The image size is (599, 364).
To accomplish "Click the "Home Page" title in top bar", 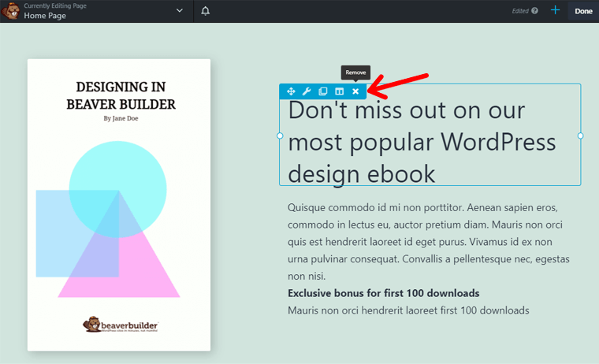I will tap(45, 16).
